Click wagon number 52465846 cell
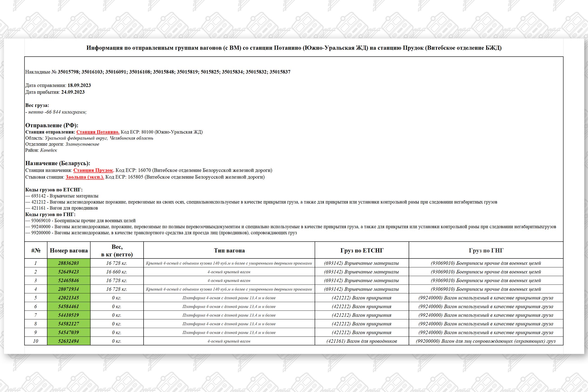This screenshot has width=588, height=392. (x=69, y=281)
